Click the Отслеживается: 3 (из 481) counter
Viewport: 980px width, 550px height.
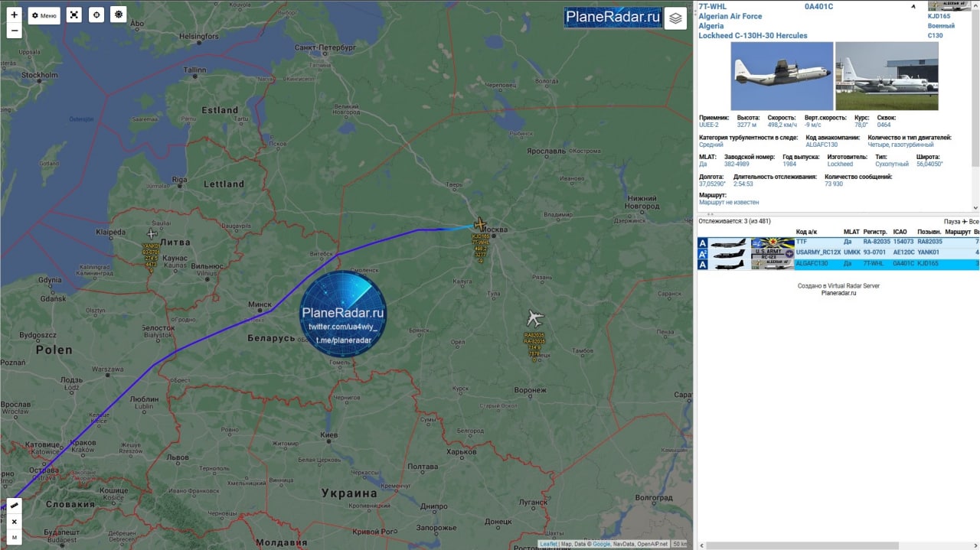(x=734, y=221)
